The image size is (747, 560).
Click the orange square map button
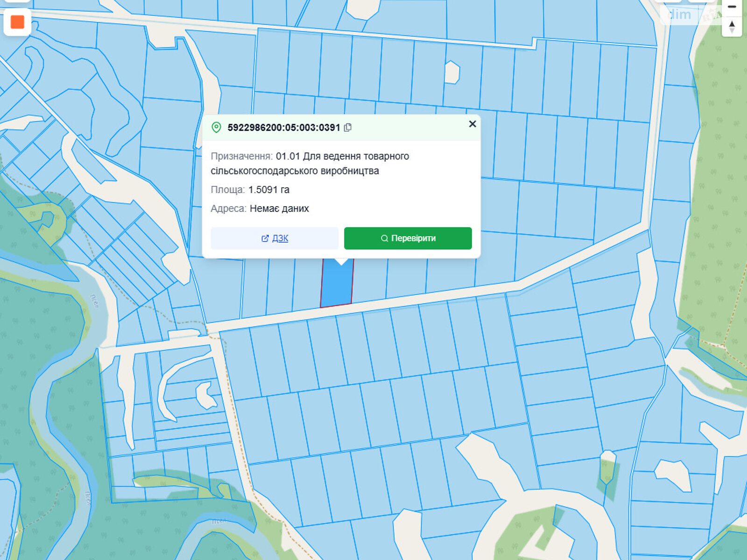pyautogui.click(x=17, y=22)
